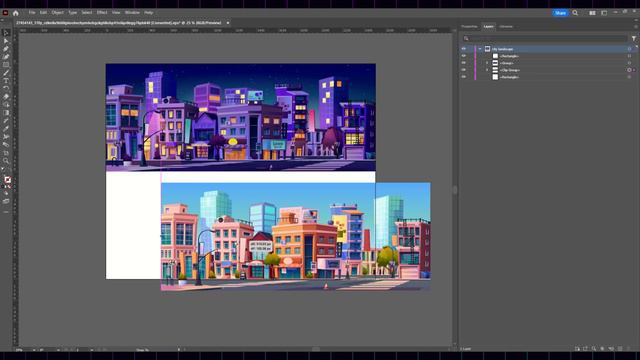640x360 pixels.
Task: Open the search magnifier next to Share
Action: click(575, 13)
